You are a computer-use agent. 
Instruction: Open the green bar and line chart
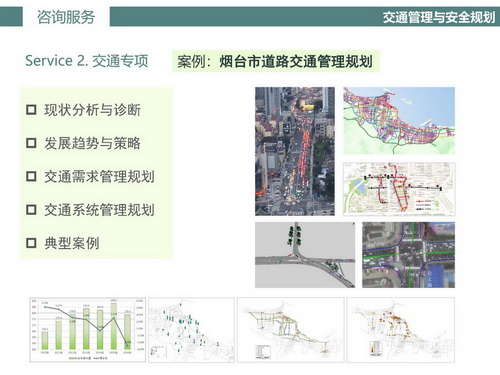(x=88, y=330)
